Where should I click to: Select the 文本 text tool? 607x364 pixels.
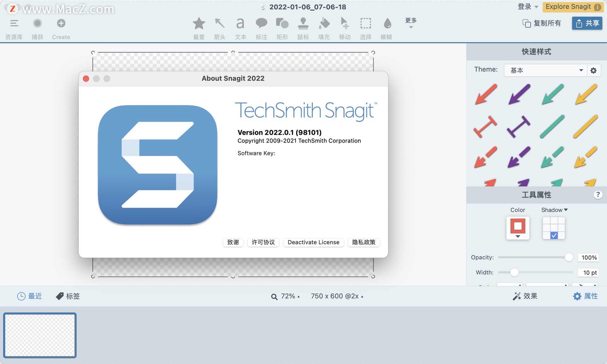(240, 23)
